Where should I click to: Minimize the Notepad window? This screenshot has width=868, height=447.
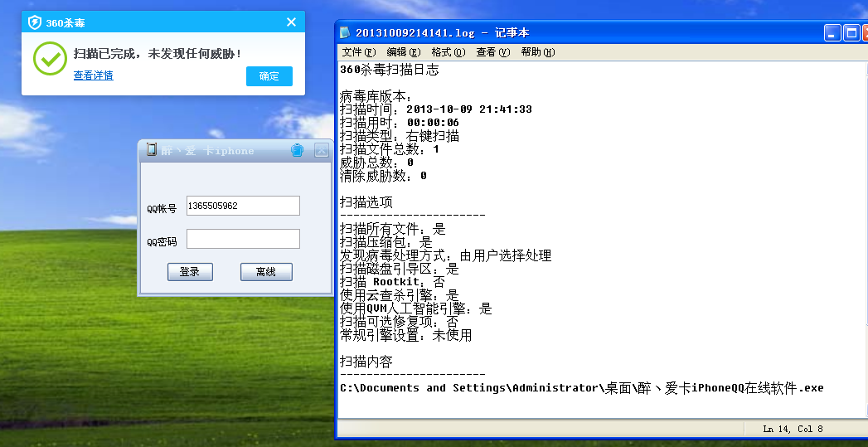(832, 32)
